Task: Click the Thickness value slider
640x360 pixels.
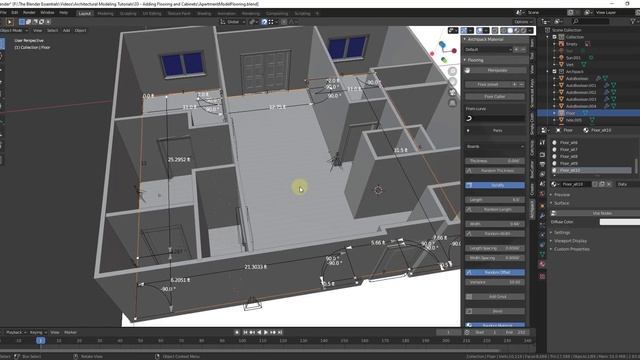Action: tap(495, 161)
